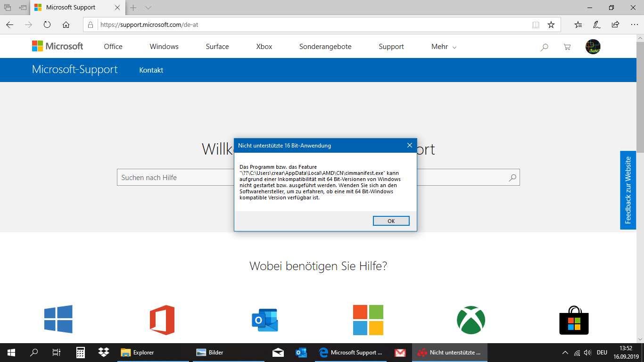The width and height of the screenshot is (644, 362).
Task: Open the Office menu item
Action: click(x=113, y=47)
